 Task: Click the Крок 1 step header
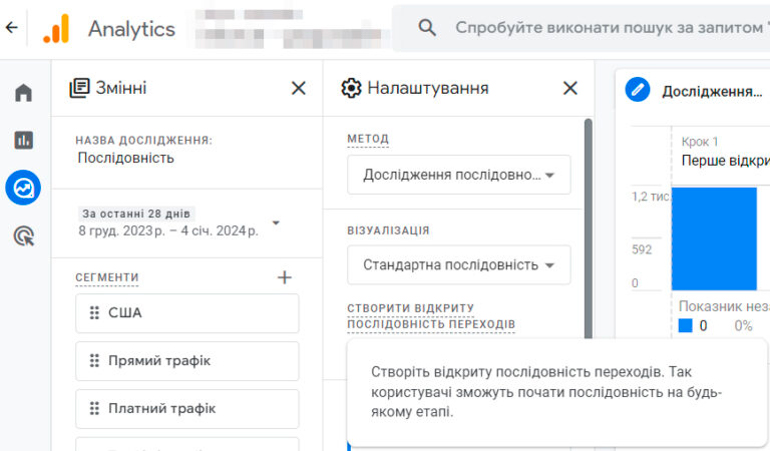click(x=699, y=142)
